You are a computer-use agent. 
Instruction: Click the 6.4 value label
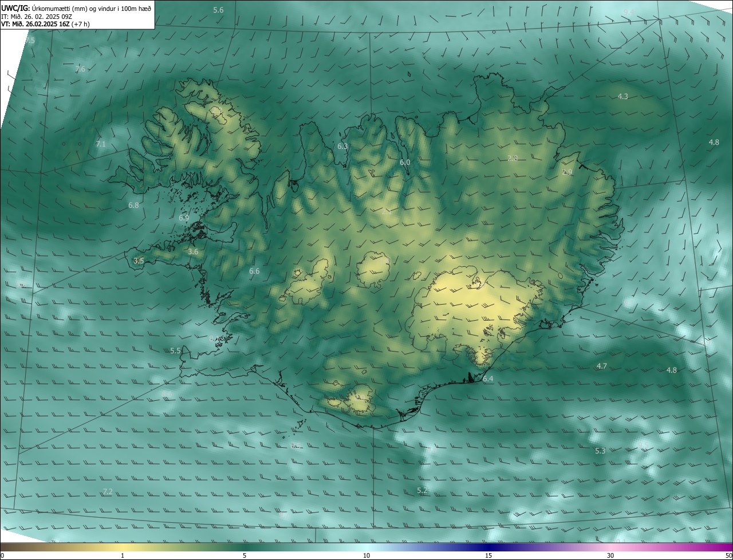488,379
